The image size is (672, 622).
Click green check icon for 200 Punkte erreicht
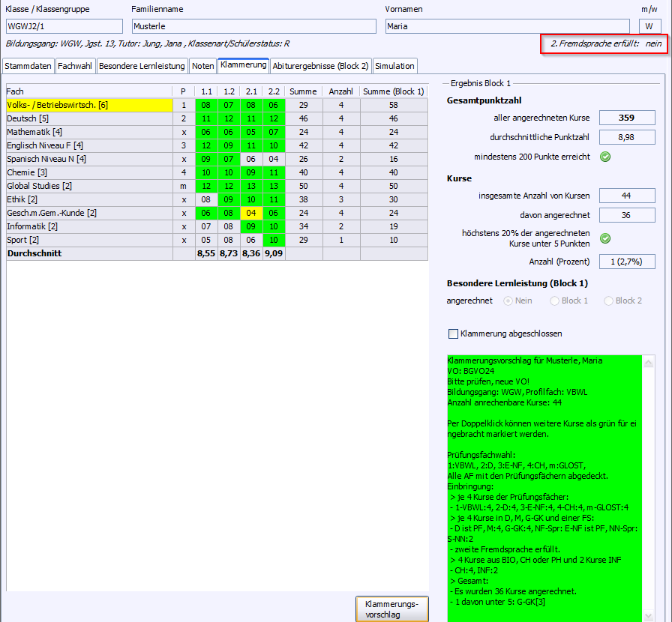(x=605, y=157)
